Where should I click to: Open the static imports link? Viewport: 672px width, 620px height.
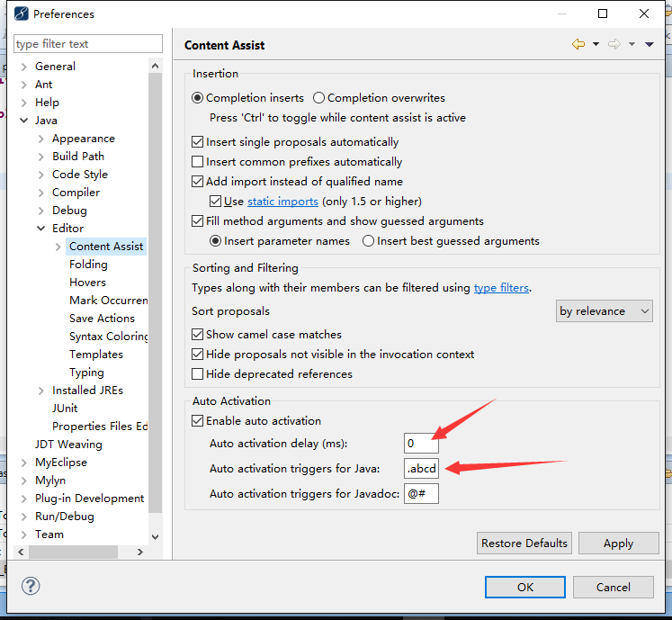282,201
